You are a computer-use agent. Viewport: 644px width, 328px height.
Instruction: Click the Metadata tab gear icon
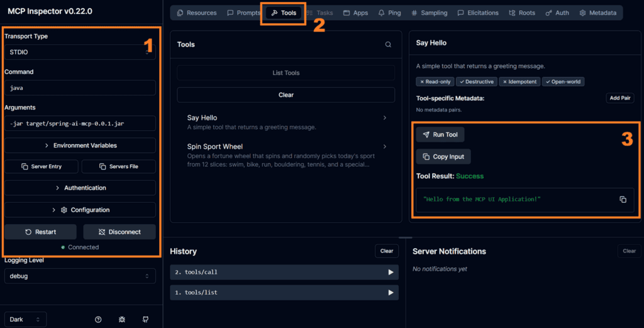[583, 13]
